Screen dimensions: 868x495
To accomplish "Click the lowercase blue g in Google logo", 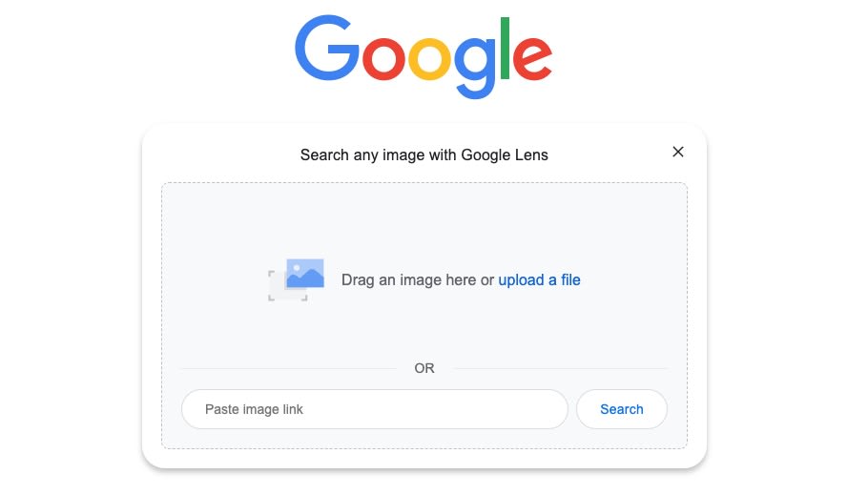I will coord(475,65).
